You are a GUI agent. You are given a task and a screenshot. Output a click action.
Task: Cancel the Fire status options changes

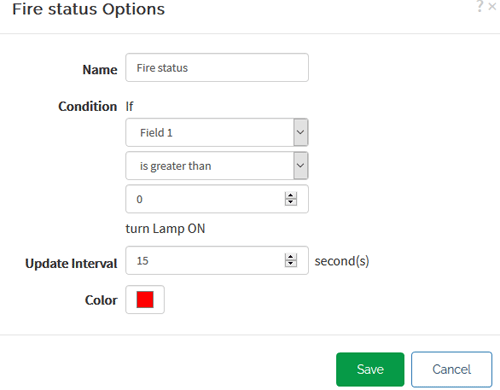point(452,369)
